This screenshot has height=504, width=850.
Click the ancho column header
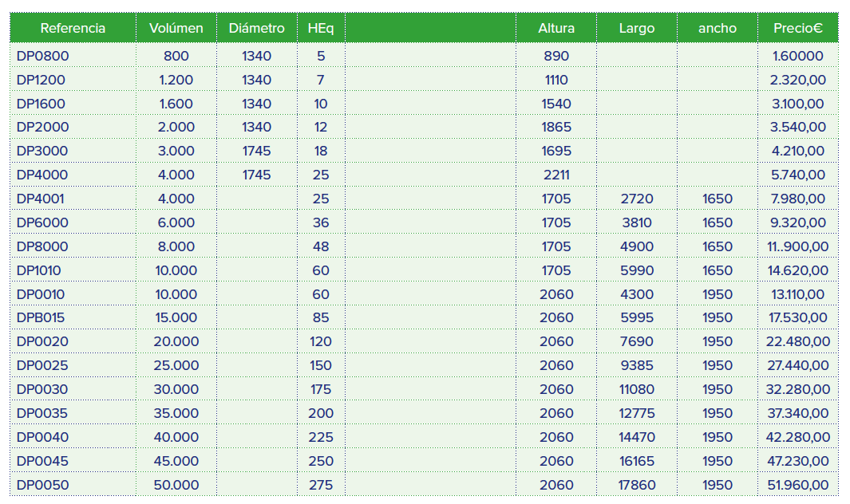pyautogui.click(x=717, y=28)
